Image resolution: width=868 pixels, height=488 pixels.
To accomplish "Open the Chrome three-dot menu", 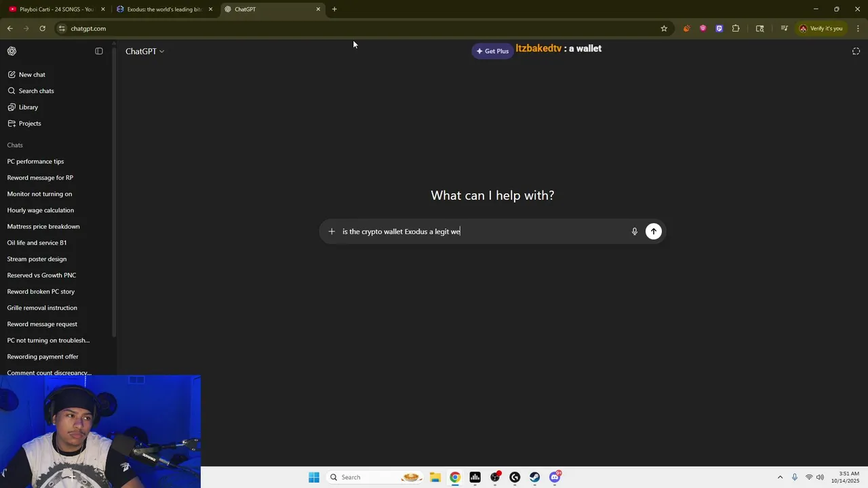I will (858, 28).
